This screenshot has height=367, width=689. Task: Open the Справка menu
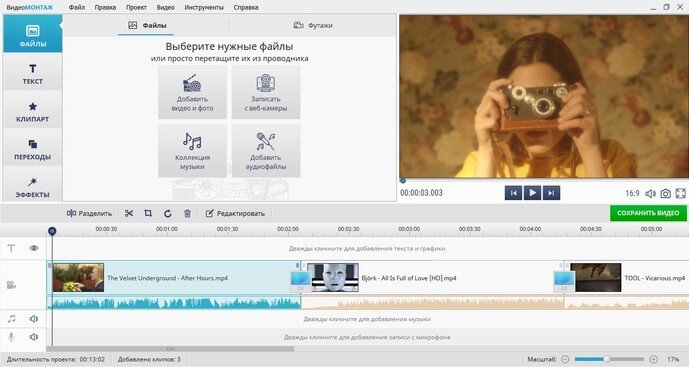click(246, 7)
